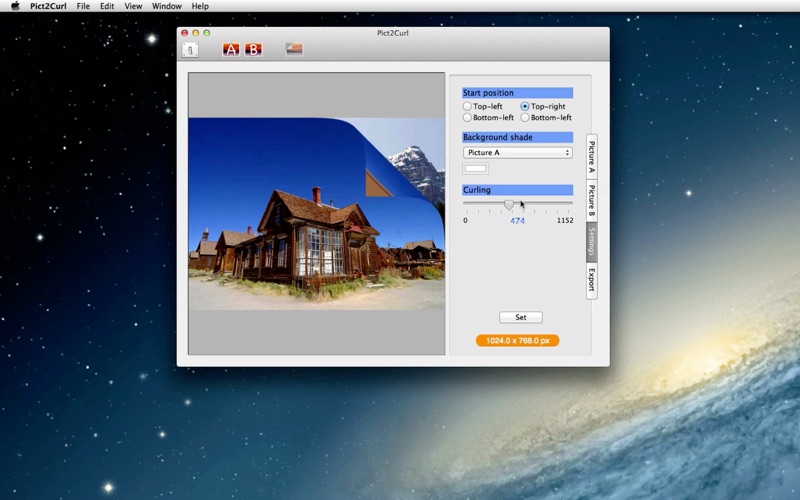Click the Start position section header
The image size is (800, 500).
[x=517, y=93]
